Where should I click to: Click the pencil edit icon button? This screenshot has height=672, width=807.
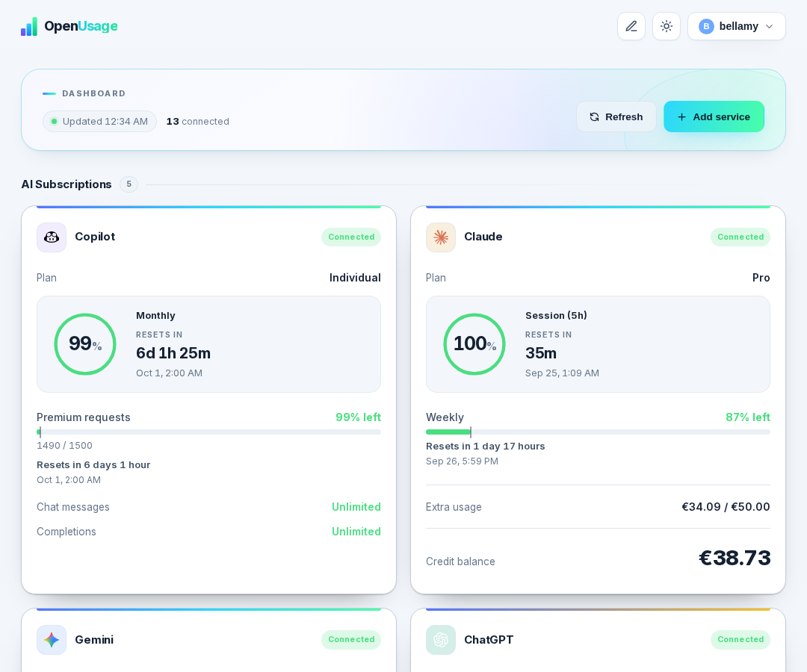(631, 26)
